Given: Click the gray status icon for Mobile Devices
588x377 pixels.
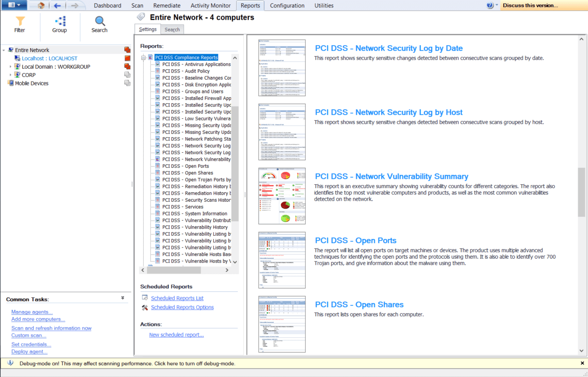Looking at the screenshot, I should (x=127, y=83).
